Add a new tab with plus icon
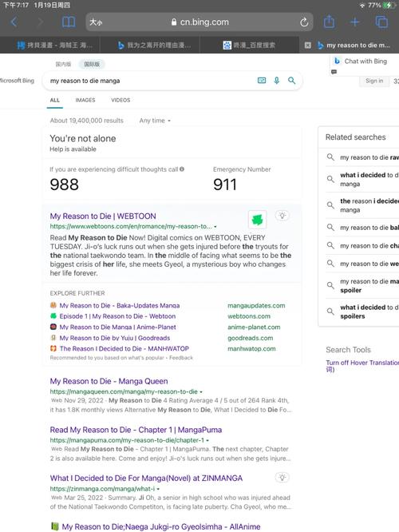The width and height of the screenshot is (399, 532). [x=354, y=22]
